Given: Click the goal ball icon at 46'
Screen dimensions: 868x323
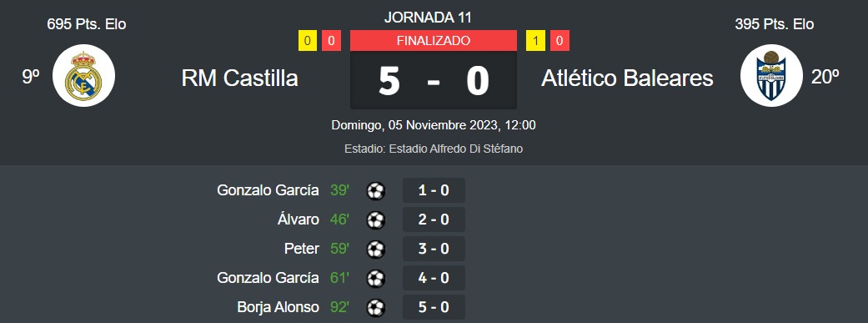Looking at the screenshot, I should pyautogui.click(x=376, y=220).
